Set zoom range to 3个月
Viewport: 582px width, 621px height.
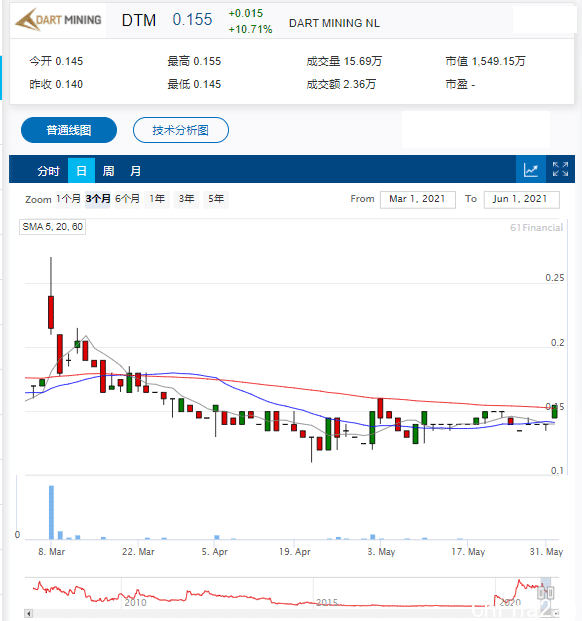coord(98,199)
